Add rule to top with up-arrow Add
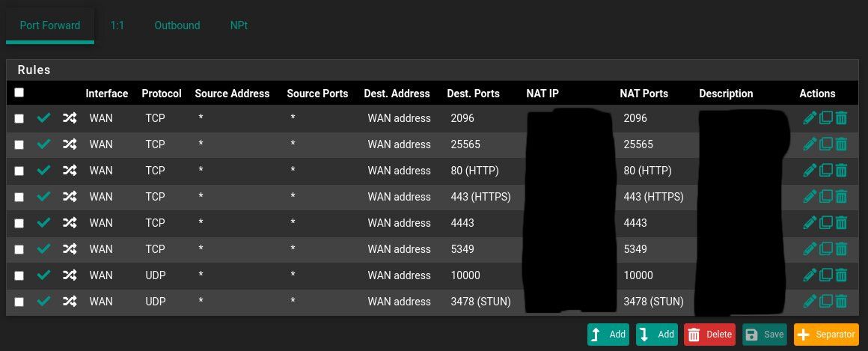868x351 pixels. coord(609,335)
